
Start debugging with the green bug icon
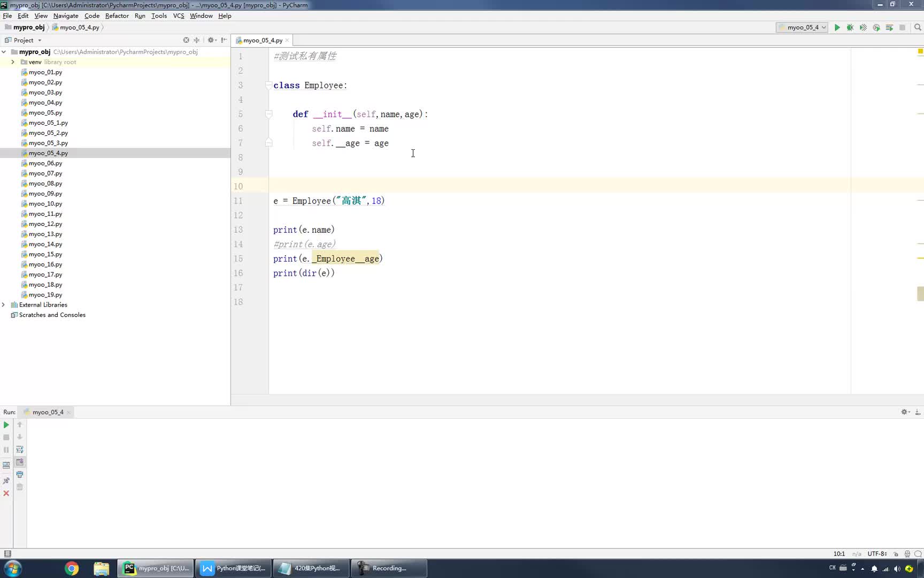point(850,27)
